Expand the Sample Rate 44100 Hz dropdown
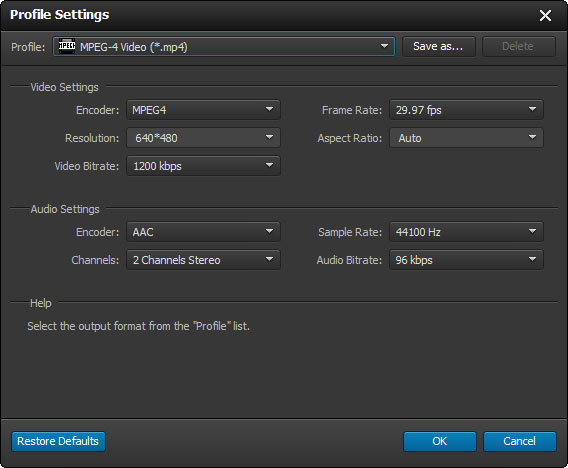This screenshot has width=568, height=468. [466, 232]
